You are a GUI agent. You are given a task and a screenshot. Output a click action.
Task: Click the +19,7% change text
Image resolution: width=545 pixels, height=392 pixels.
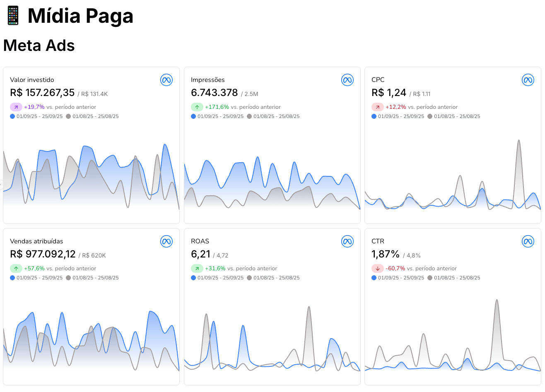[34, 107]
